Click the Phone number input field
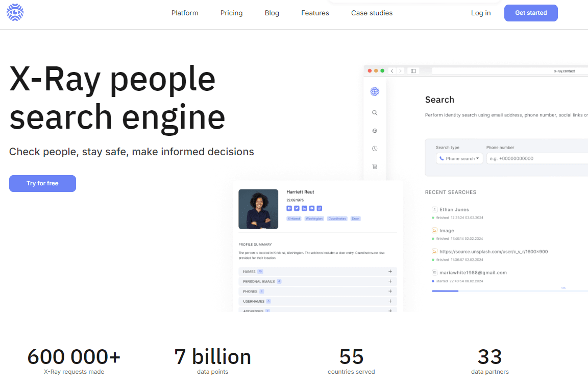Screen dimensions: 588x386 (536, 159)
